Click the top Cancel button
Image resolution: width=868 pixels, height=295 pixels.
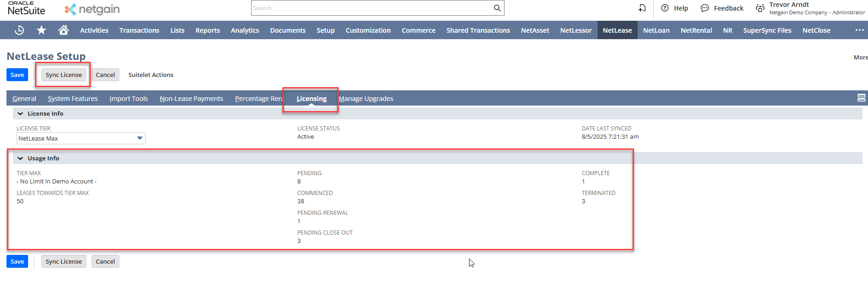point(105,75)
